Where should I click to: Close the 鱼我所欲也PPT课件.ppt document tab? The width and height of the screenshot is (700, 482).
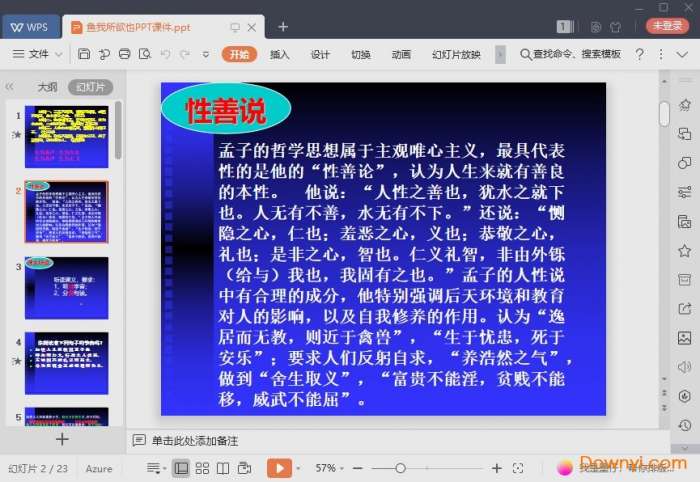click(x=252, y=27)
